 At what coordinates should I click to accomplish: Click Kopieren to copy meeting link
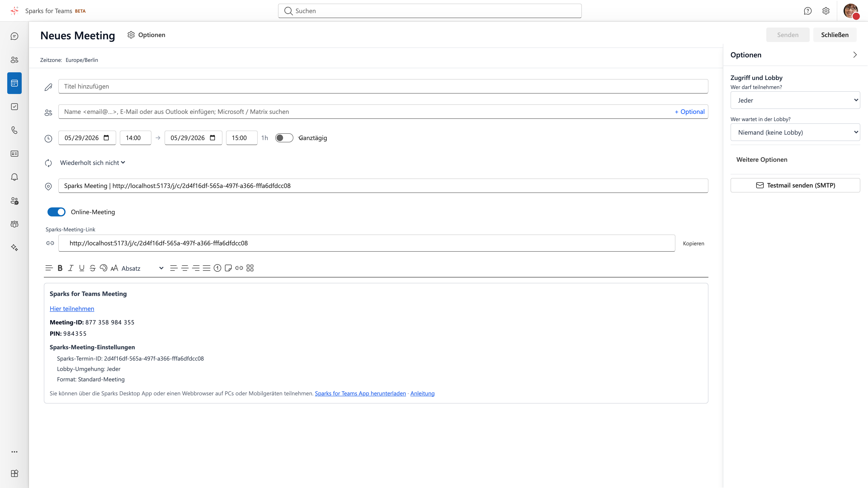pyautogui.click(x=693, y=243)
